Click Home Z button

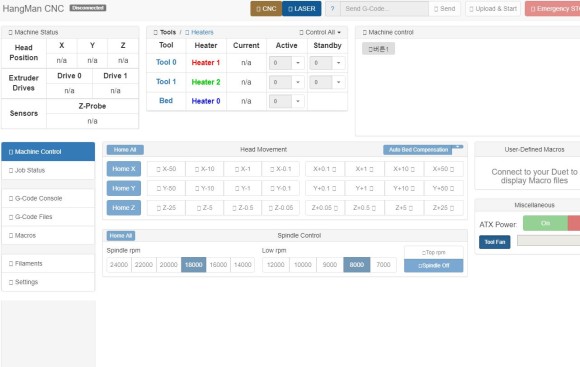[x=124, y=208]
